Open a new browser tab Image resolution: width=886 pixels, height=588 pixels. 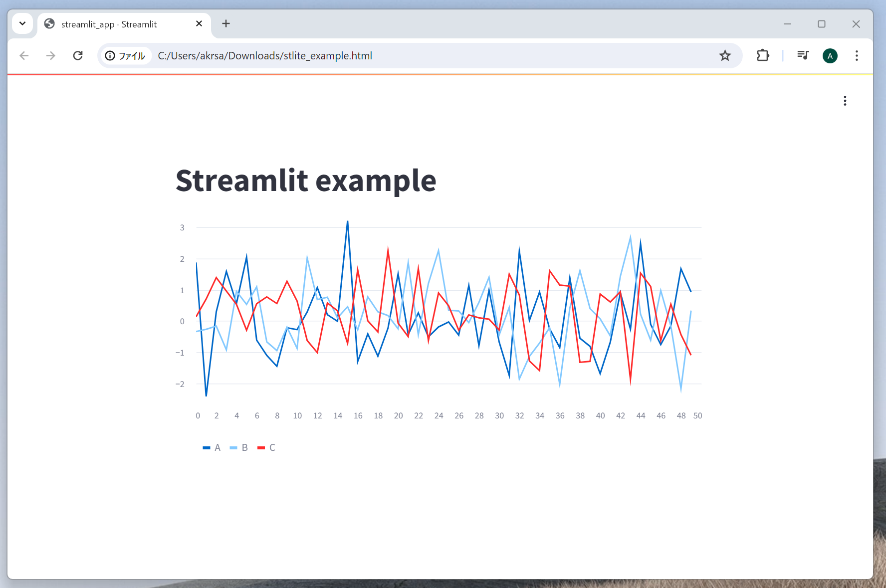226,23
